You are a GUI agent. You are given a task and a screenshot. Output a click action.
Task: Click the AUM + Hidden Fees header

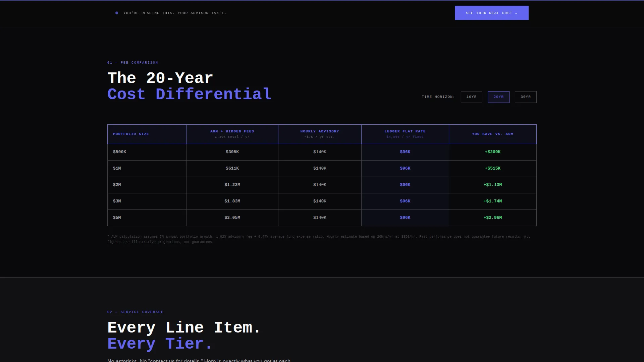(x=232, y=134)
